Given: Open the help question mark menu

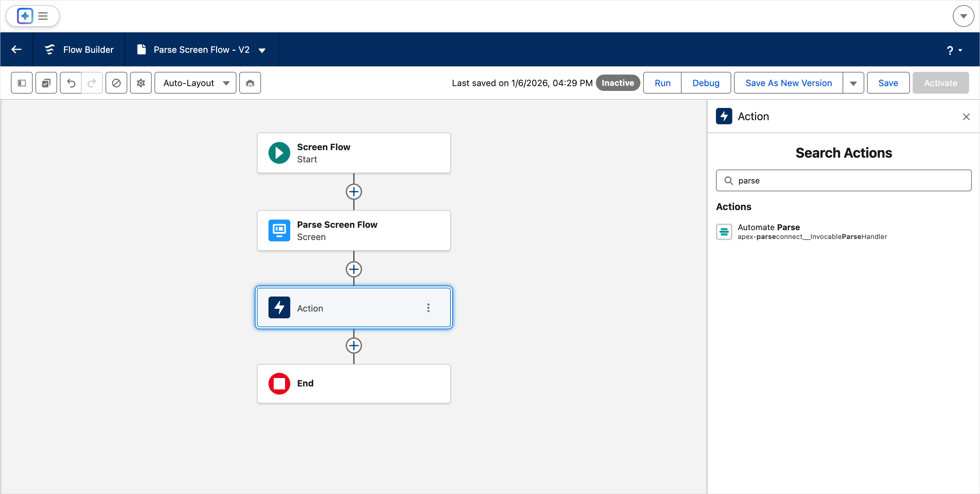Looking at the screenshot, I should [x=954, y=50].
